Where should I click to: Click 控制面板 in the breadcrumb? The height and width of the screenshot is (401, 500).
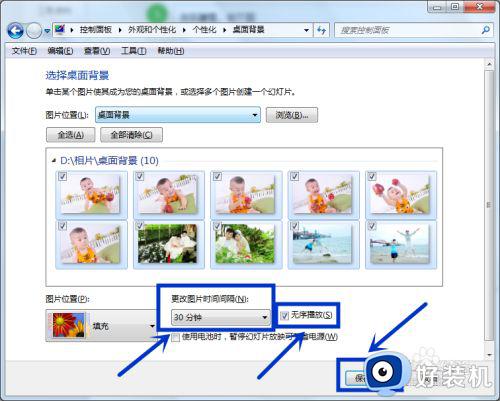[x=95, y=30]
